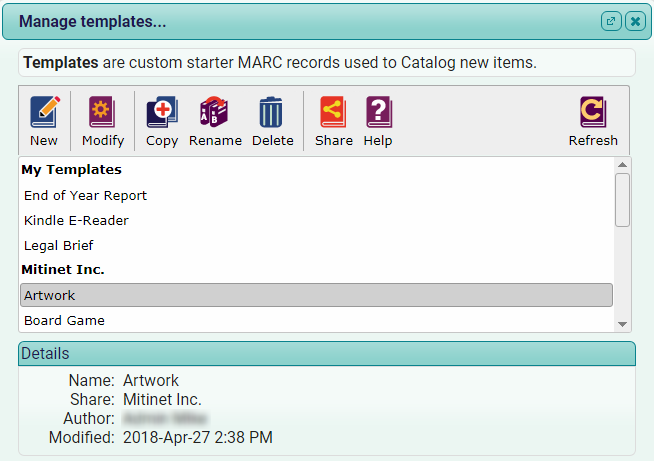Click the New template icon
The height and width of the screenshot is (461, 654).
coord(44,112)
